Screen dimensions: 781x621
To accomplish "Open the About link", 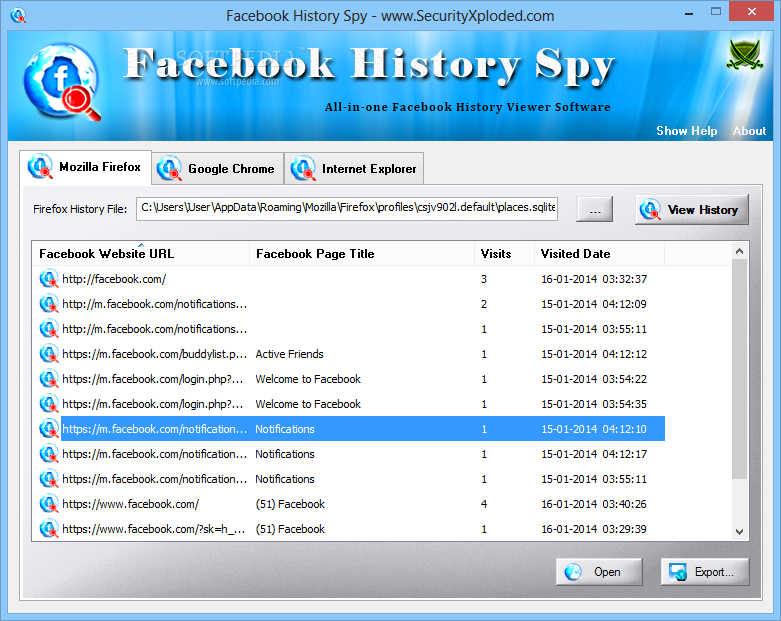I will point(749,131).
